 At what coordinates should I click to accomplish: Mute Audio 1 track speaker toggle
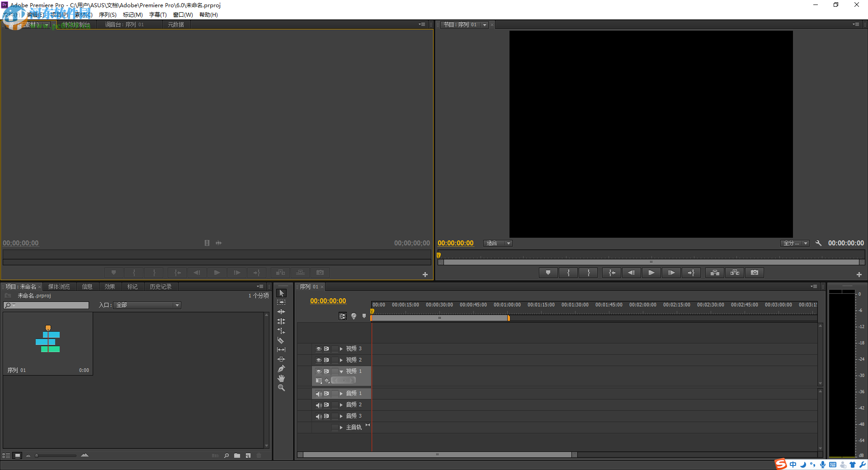click(x=319, y=394)
